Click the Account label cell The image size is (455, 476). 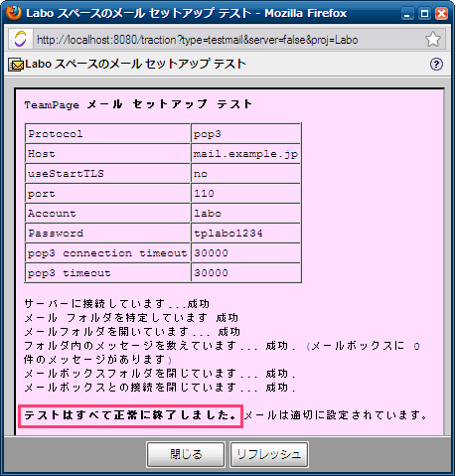tap(107, 214)
